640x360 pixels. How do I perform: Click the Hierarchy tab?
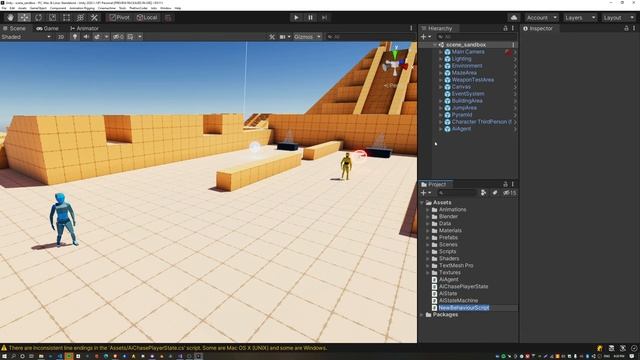437,28
